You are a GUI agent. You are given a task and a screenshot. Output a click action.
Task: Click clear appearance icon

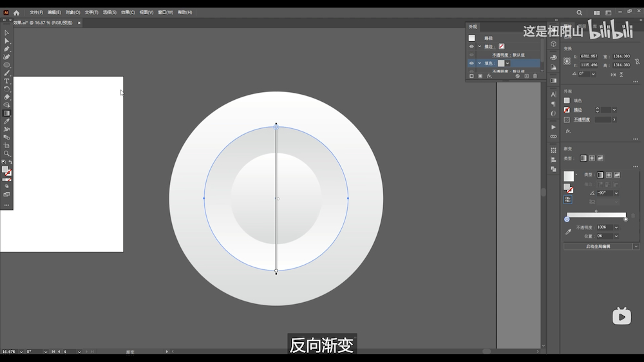(518, 76)
